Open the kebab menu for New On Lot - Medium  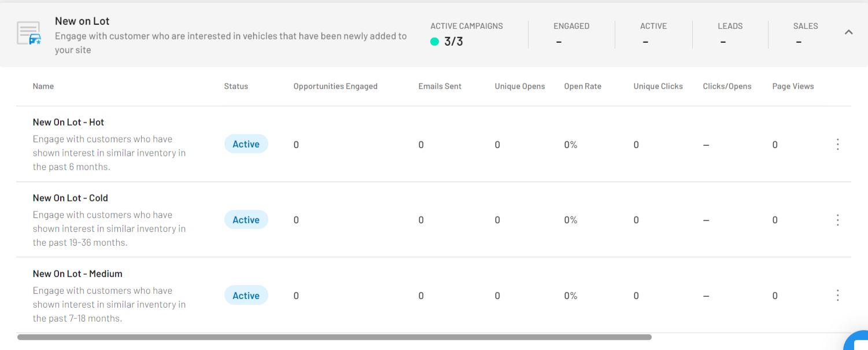click(837, 296)
